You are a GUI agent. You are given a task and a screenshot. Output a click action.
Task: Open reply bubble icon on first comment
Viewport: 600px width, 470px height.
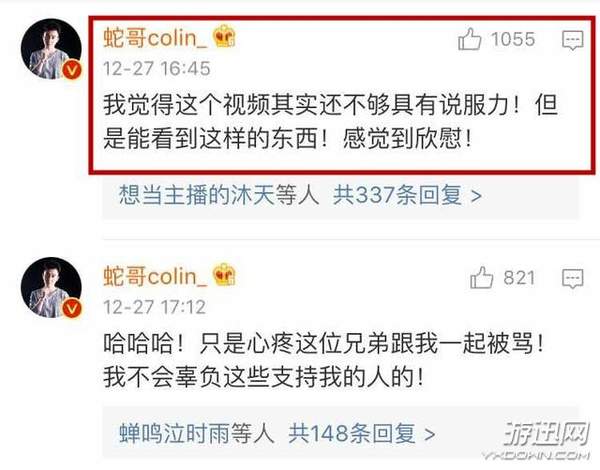[572, 40]
